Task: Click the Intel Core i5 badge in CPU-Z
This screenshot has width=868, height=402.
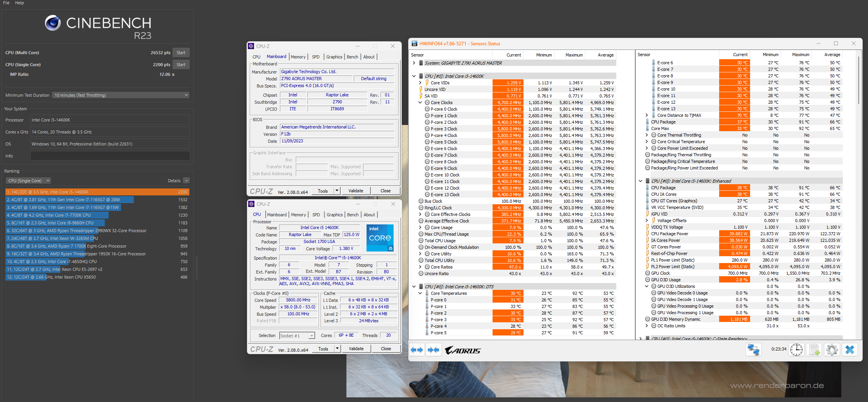Action: point(380,238)
